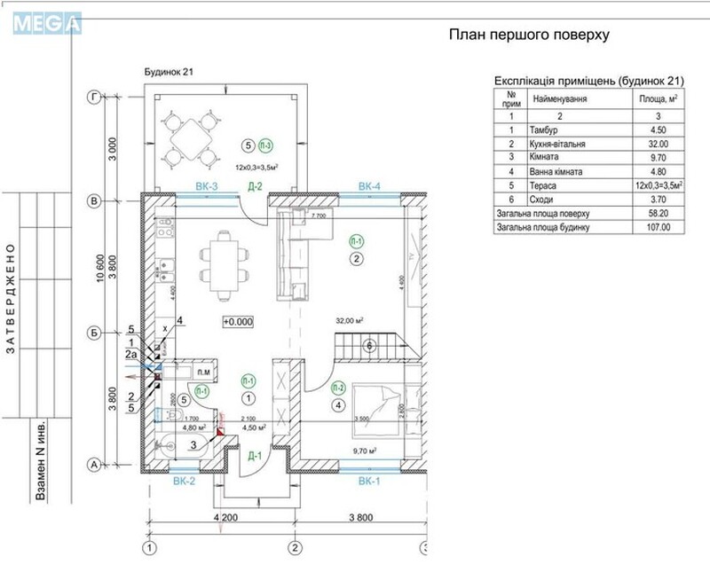This screenshot has width=710, height=588.
Task: Click the "Найменування" column header
Action: pos(560,99)
